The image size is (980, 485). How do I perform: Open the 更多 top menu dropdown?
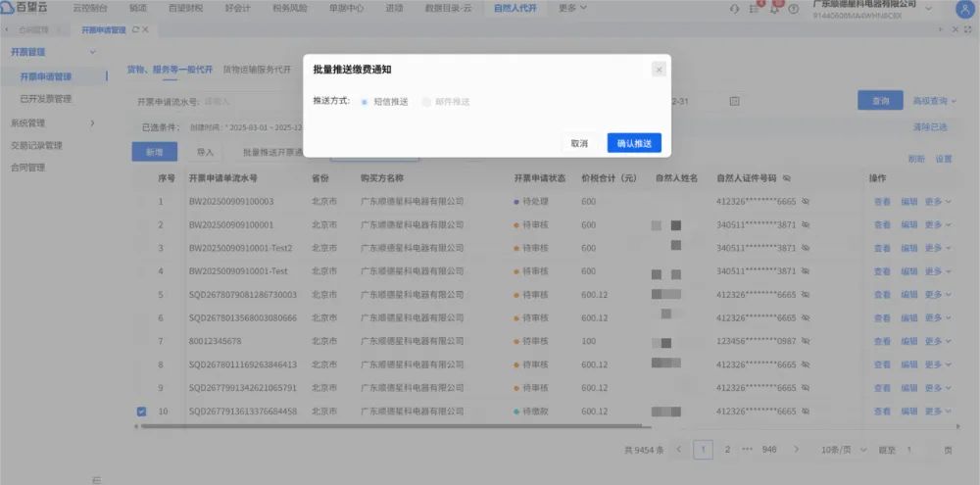pos(572,8)
